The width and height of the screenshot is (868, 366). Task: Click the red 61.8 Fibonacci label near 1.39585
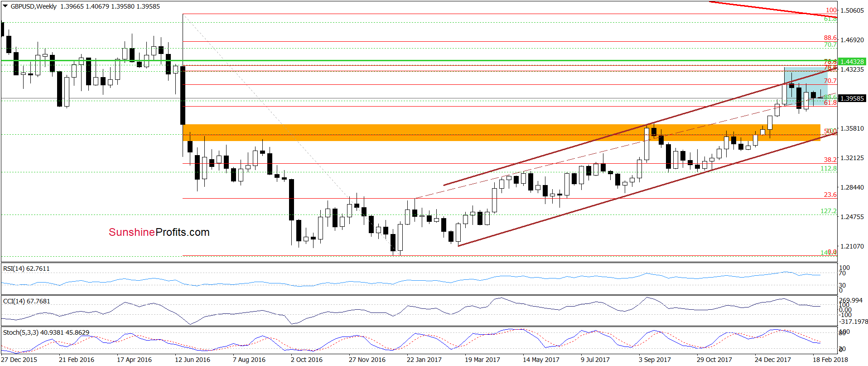click(x=830, y=103)
